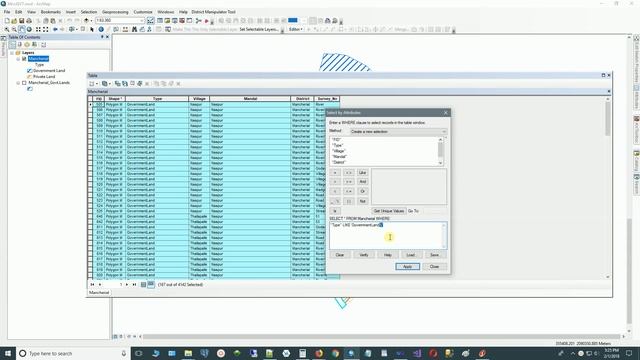Open the Selection menu
This screenshot has width=640, height=360.
pos(89,12)
